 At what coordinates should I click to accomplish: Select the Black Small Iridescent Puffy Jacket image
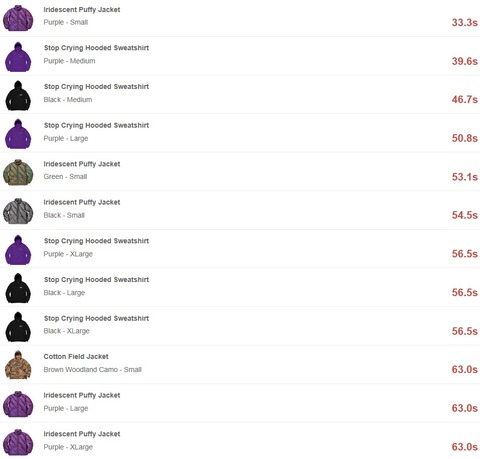coord(18,211)
